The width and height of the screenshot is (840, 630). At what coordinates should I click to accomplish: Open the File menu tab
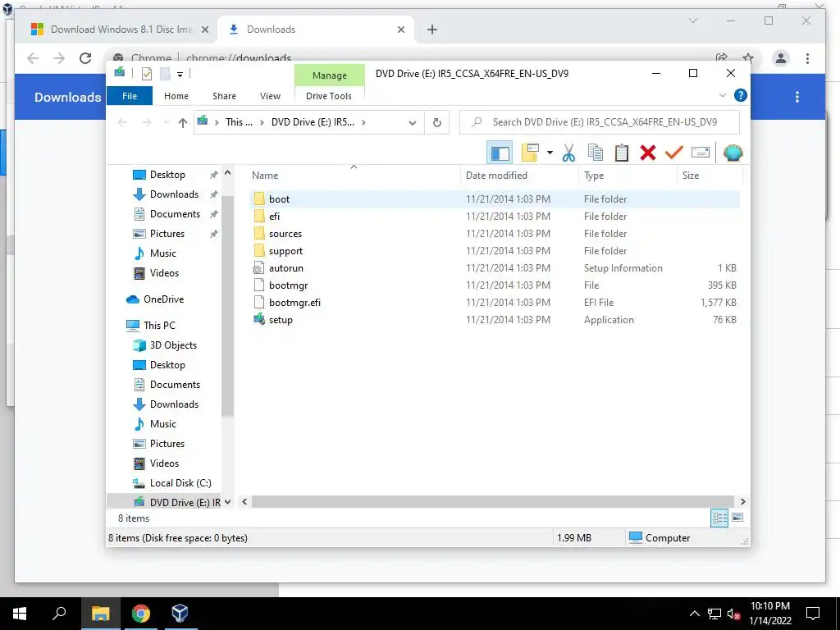tap(130, 96)
